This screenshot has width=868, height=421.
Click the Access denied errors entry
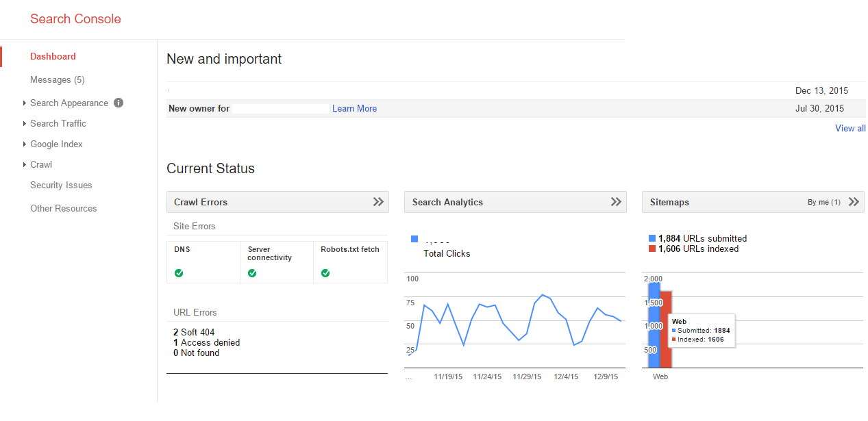[x=207, y=342]
